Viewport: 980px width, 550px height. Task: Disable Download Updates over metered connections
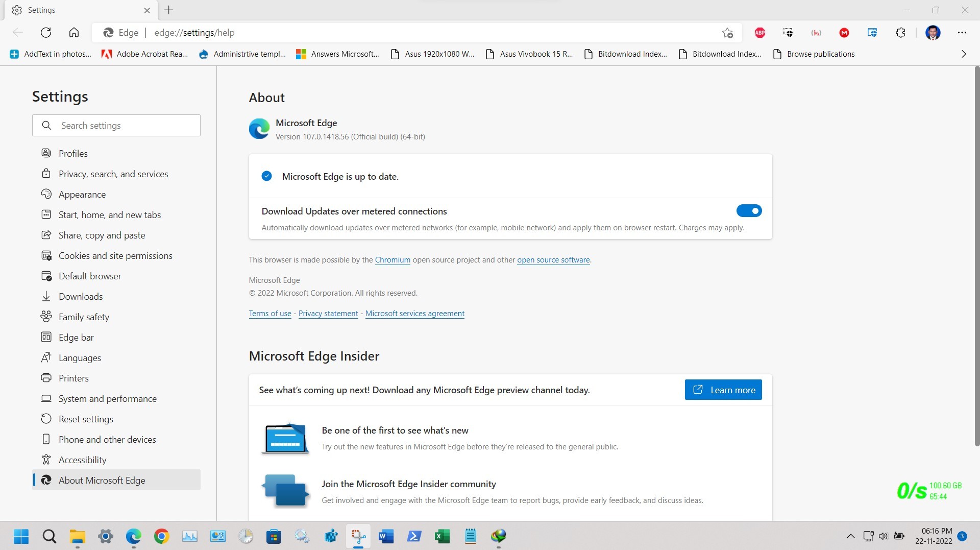click(749, 210)
